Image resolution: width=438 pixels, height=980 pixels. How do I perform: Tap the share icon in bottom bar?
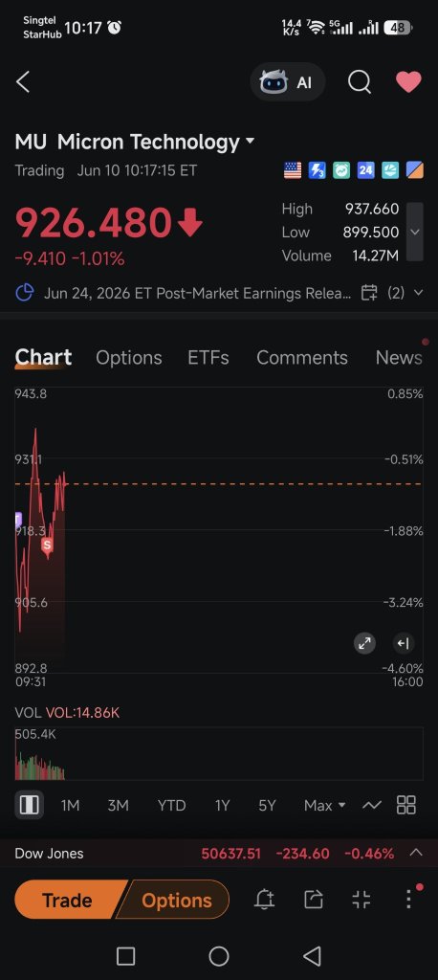tap(313, 900)
